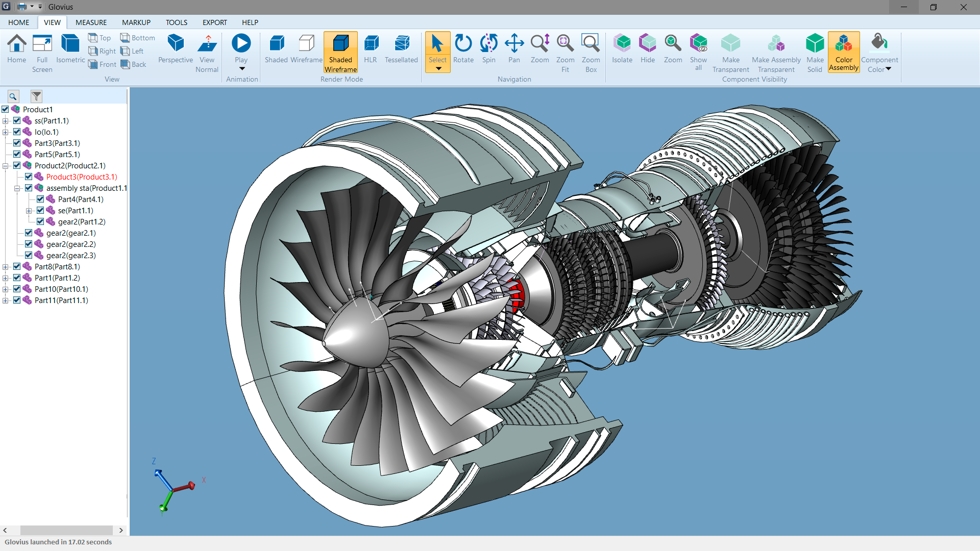Disable display of Part3(Part3.1)
The image size is (980, 551).
click(x=17, y=142)
